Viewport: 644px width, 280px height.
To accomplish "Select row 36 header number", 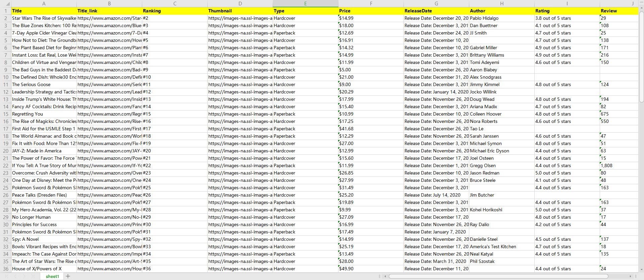I will coord(5,269).
